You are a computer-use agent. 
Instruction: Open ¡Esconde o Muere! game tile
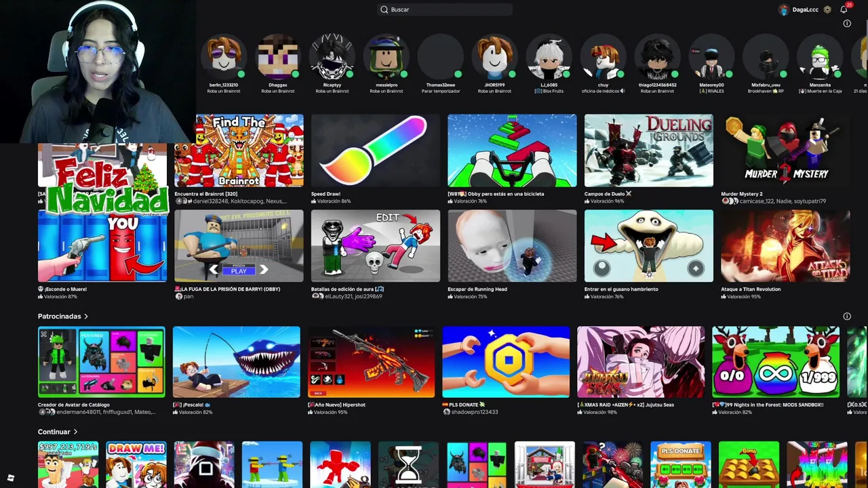(x=102, y=245)
